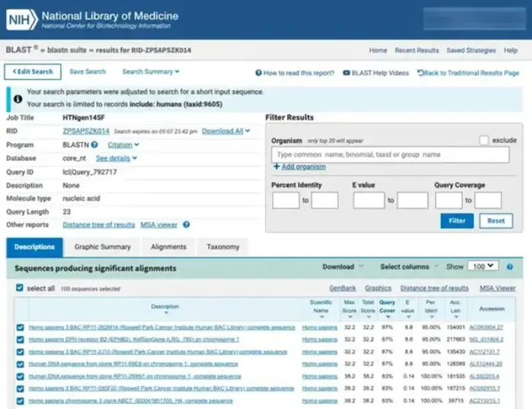Tick the exclude organism checkbox
This screenshot has height=409, width=532.
click(484, 140)
